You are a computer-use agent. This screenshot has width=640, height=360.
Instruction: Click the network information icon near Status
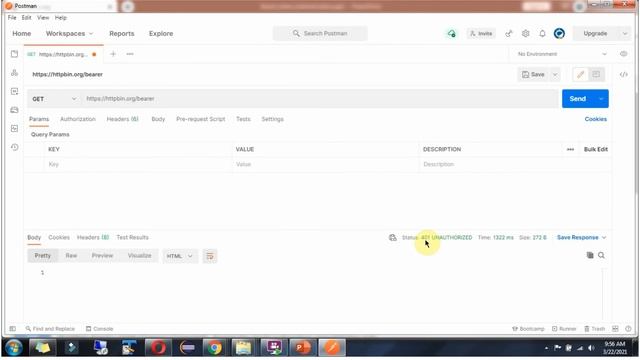click(393, 238)
